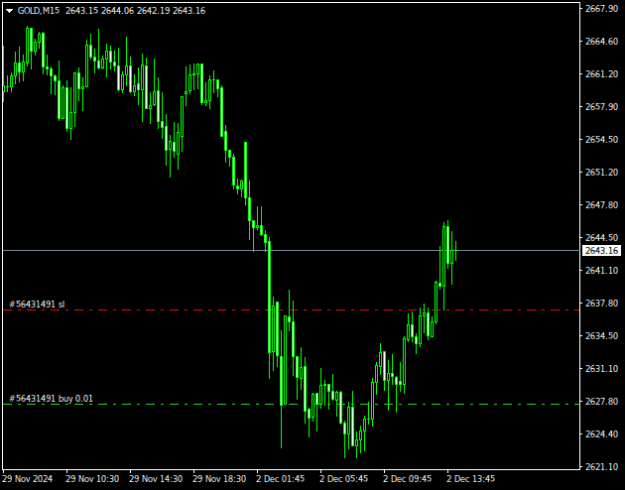Click the 2657.90 price scale label
This screenshot has height=490, width=625.
(601, 107)
